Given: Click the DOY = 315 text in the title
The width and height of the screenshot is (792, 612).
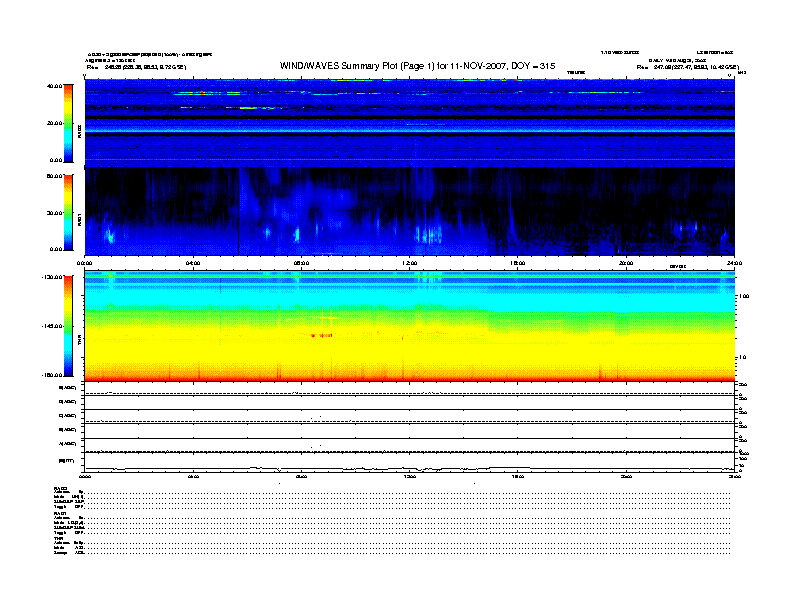Looking at the screenshot, I should 533,66.
